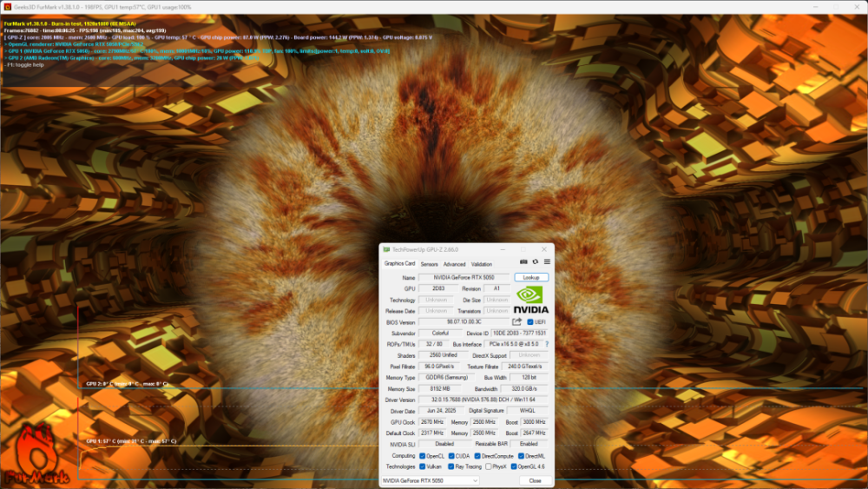This screenshot has width=868, height=489.
Task: Click the GPU Name field
Action: pyautogui.click(x=464, y=277)
